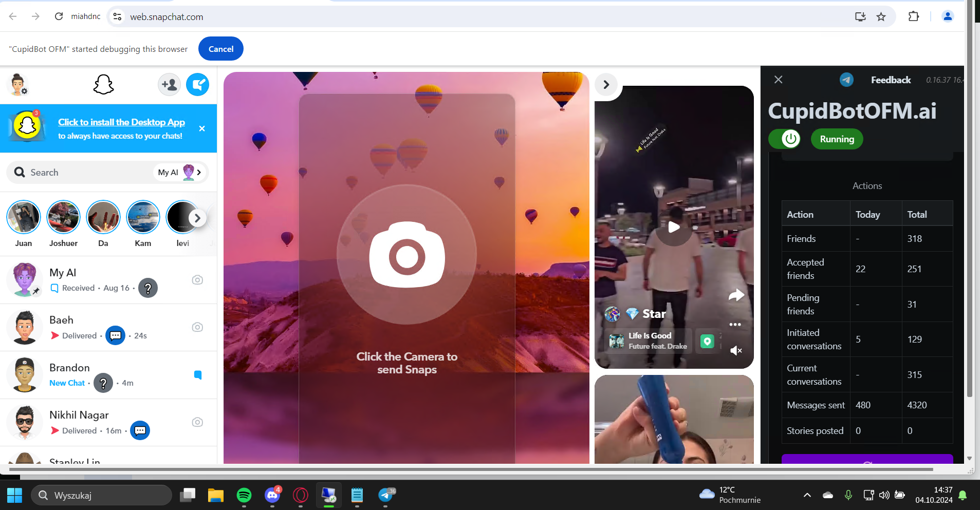Unmute the Star spotlight video
This screenshot has height=510, width=980.
point(736,350)
